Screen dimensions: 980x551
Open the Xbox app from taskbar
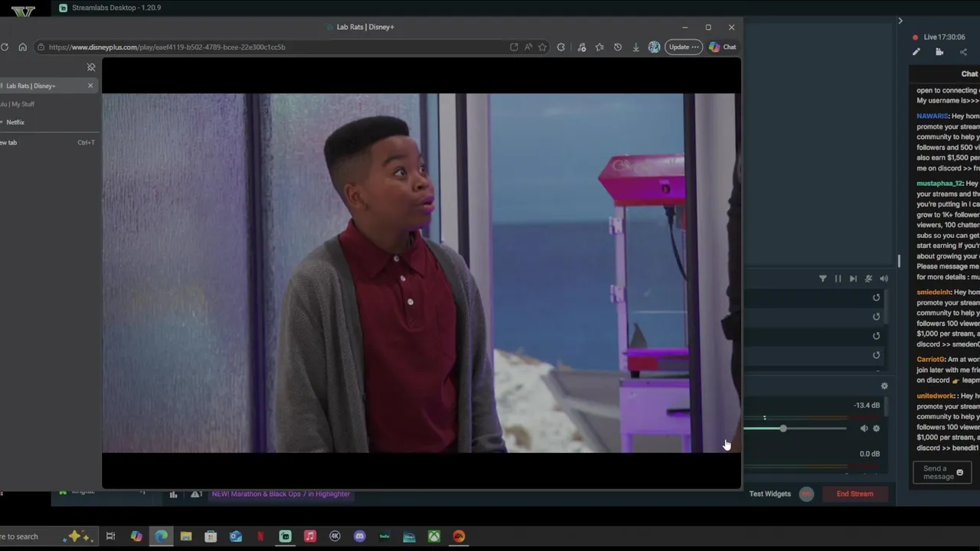coord(434,536)
